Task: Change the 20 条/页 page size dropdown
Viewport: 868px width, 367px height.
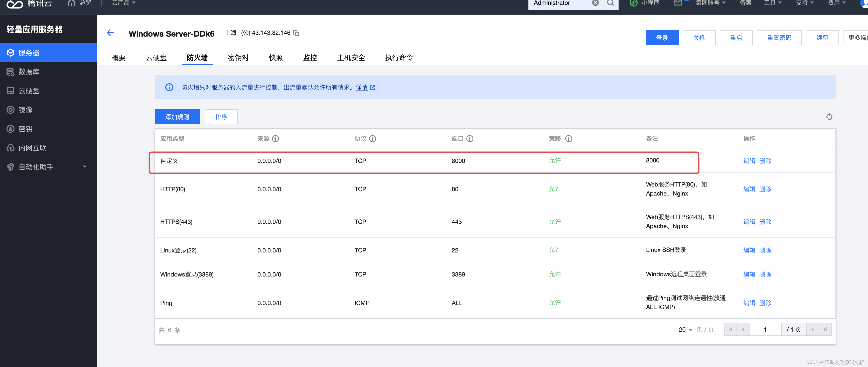Action: [685, 330]
